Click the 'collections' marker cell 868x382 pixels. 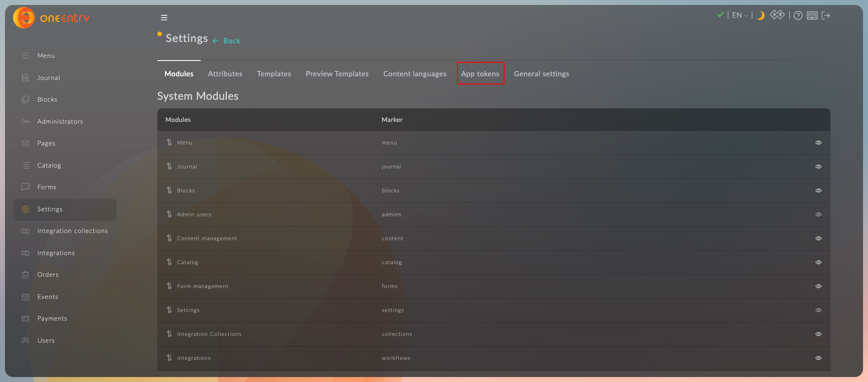pos(397,334)
